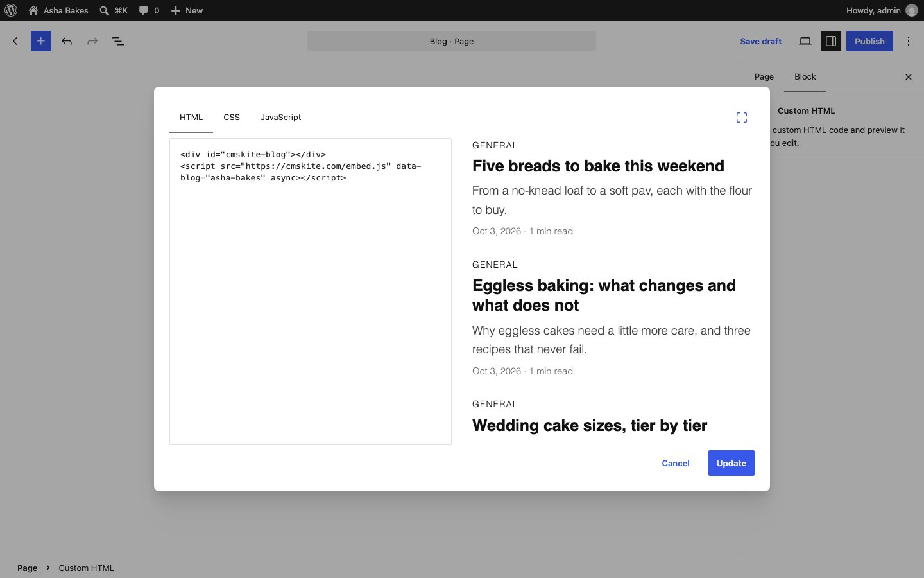Select the Page tab in sidebar

tap(764, 77)
